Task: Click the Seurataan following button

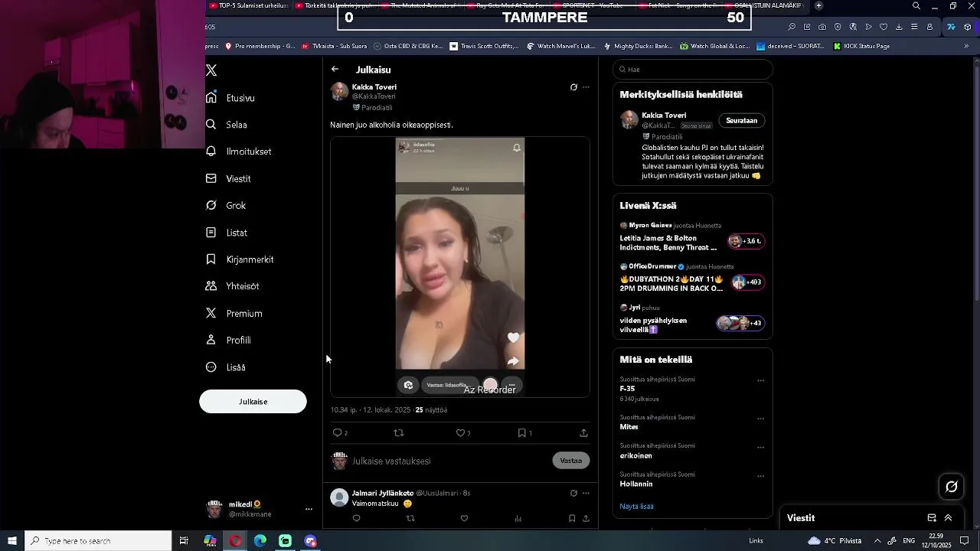Action: coord(741,121)
